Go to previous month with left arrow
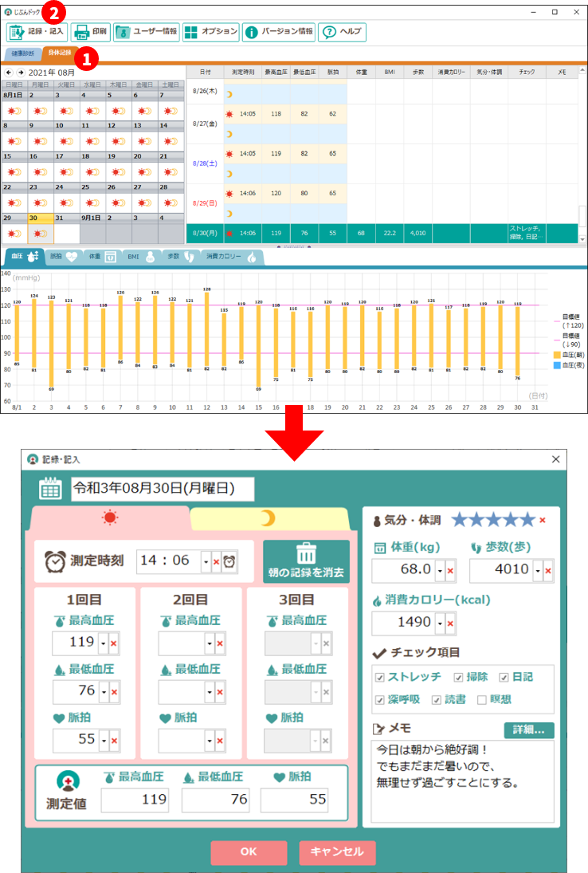 point(8,73)
